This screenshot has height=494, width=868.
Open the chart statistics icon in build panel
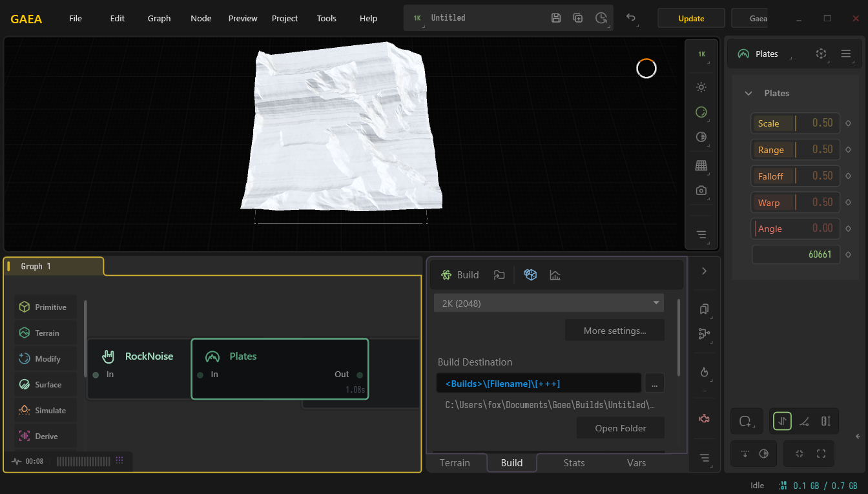click(x=555, y=275)
